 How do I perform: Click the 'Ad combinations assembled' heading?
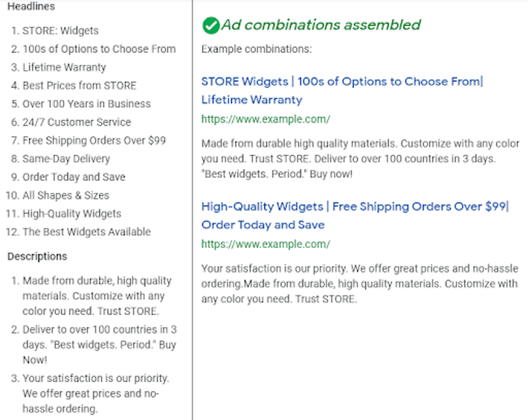321,25
